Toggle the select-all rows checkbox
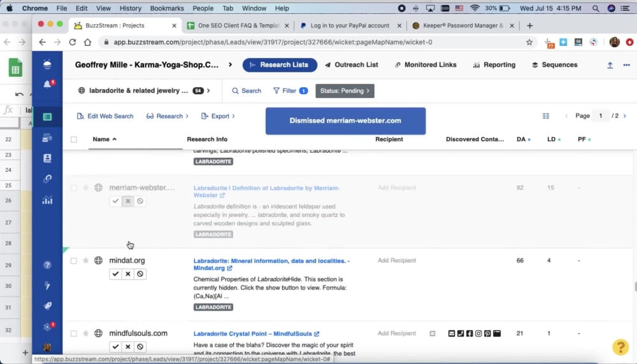This screenshot has height=364, width=637. point(73,139)
